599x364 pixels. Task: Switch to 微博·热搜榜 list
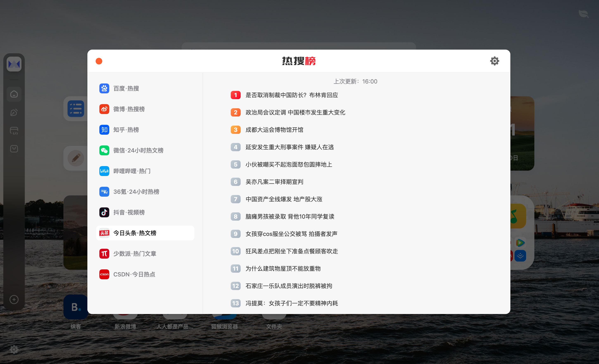point(129,109)
